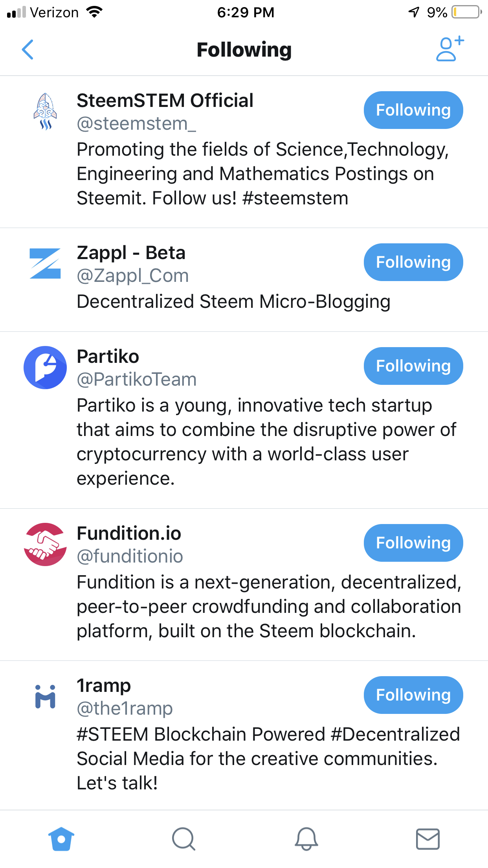488x868 pixels.
Task: Go to the Home tab
Action: tap(61, 839)
